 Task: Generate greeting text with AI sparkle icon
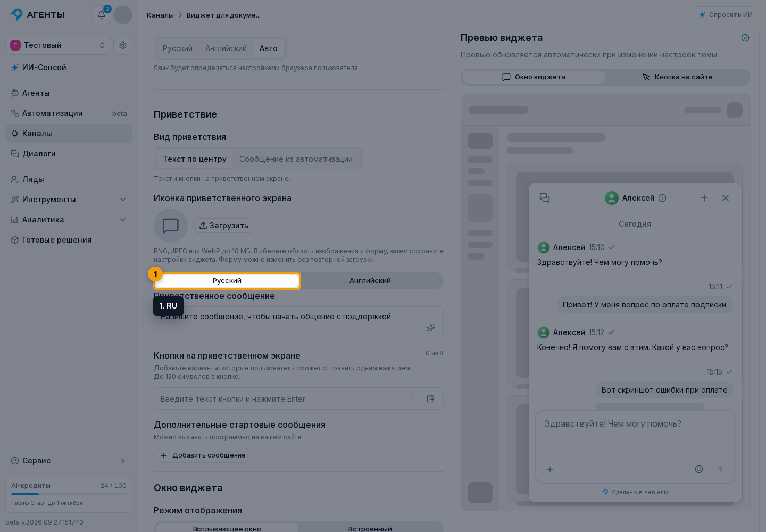click(431, 328)
